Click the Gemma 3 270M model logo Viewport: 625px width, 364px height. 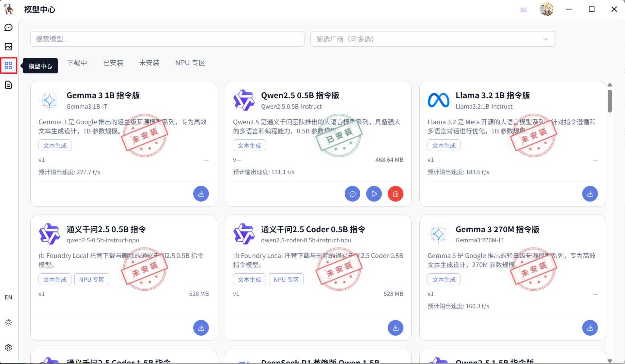click(439, 234)
